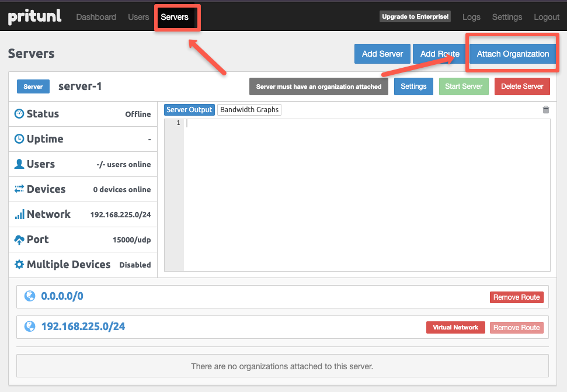Click Logout in the navigation bar
This screenshot has height=392, width=567.
[x=547, y=17]
